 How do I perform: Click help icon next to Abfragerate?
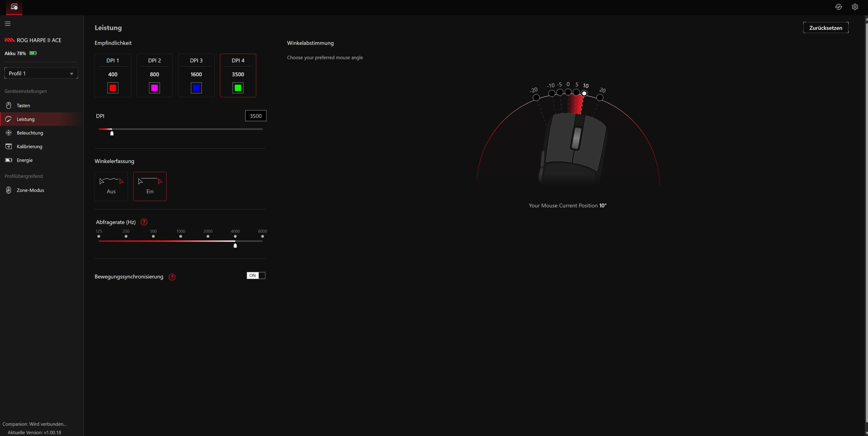click(x=144, y=222)
